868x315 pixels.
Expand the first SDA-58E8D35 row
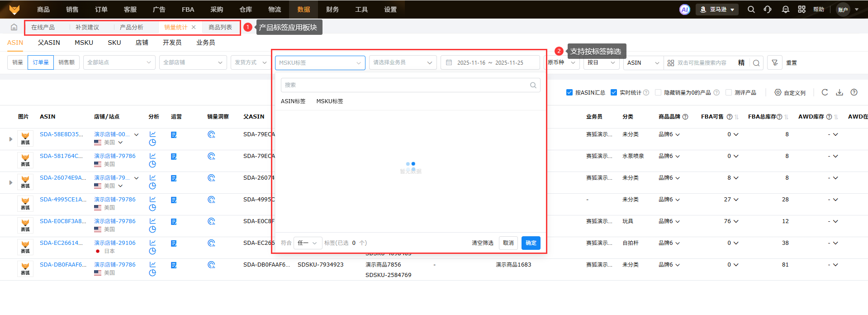pos(11,139)
